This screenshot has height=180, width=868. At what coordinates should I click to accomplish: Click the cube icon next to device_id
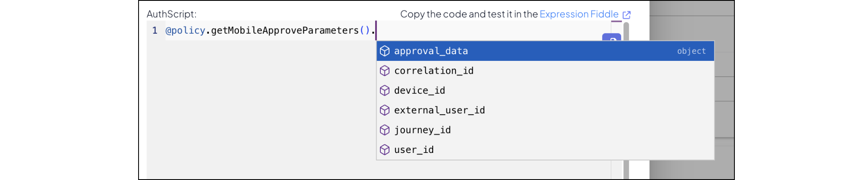384,90
